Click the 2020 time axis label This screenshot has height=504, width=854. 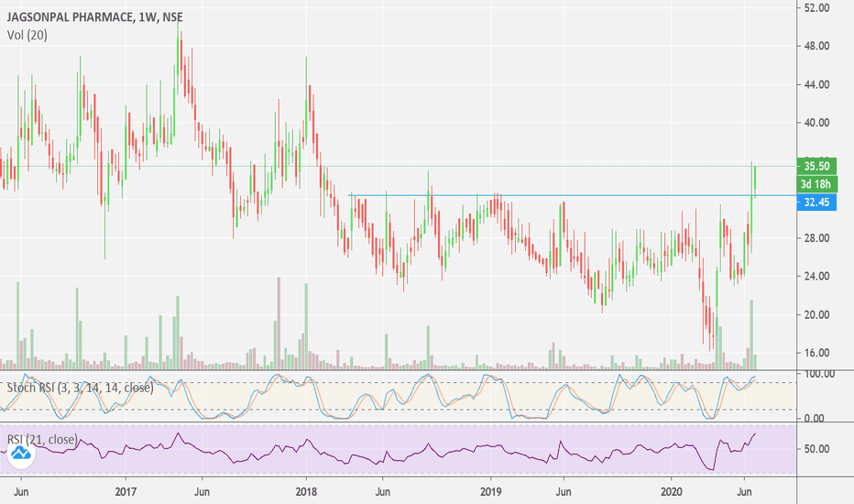coord(672,491)
